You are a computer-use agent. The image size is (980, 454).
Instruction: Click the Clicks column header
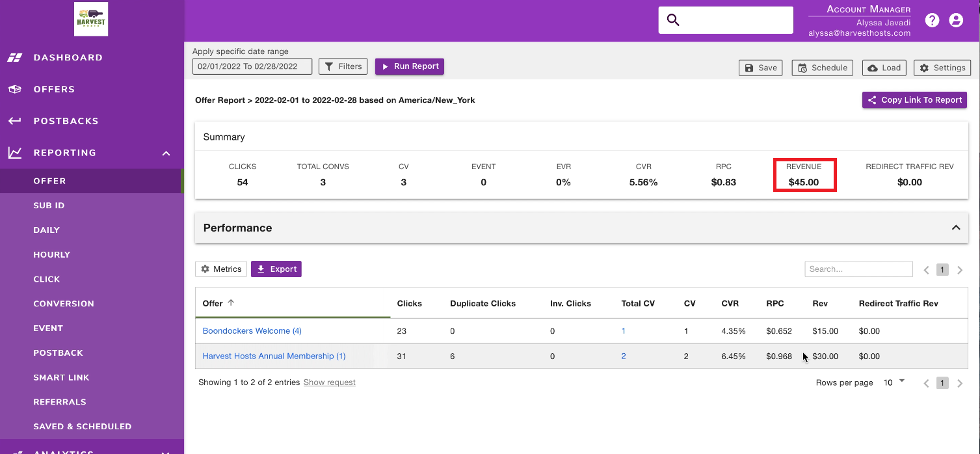(410, 304)
